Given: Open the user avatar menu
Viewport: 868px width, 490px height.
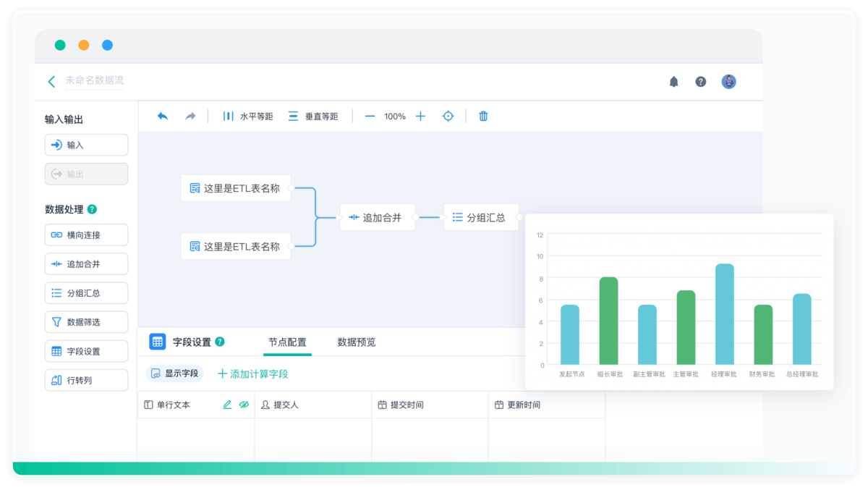Looking at the screenshot, I should click(x=728, y=82).
